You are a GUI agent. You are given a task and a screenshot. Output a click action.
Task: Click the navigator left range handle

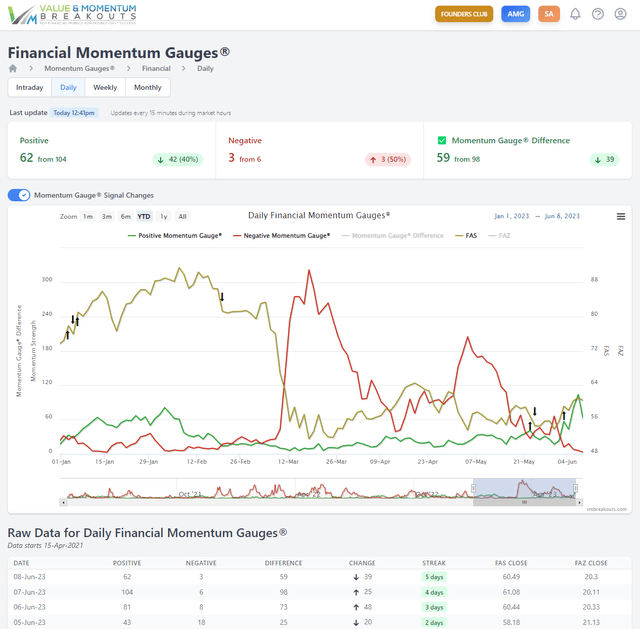[x=473, y=488]
